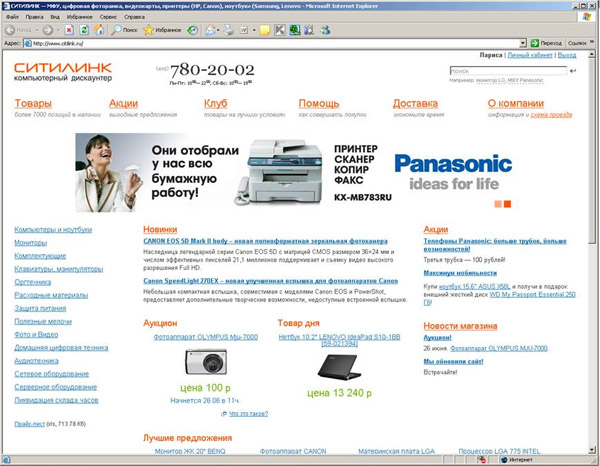
Task: Open the Edit button dropdown arrow
Action: (254, 30)
